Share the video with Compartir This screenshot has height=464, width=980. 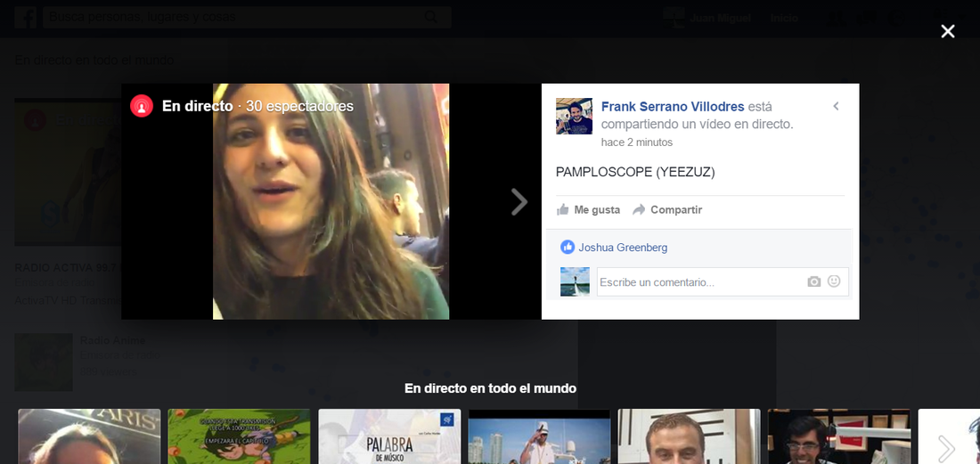(667, 210)
